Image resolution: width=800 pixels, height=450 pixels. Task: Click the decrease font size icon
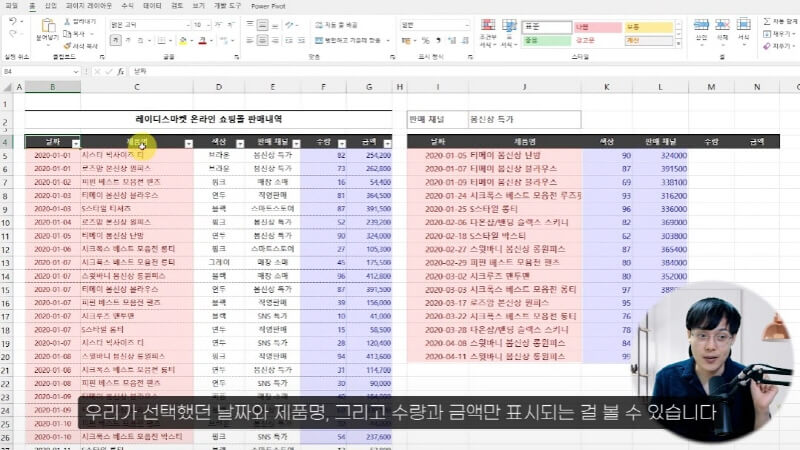click(231, 24)
